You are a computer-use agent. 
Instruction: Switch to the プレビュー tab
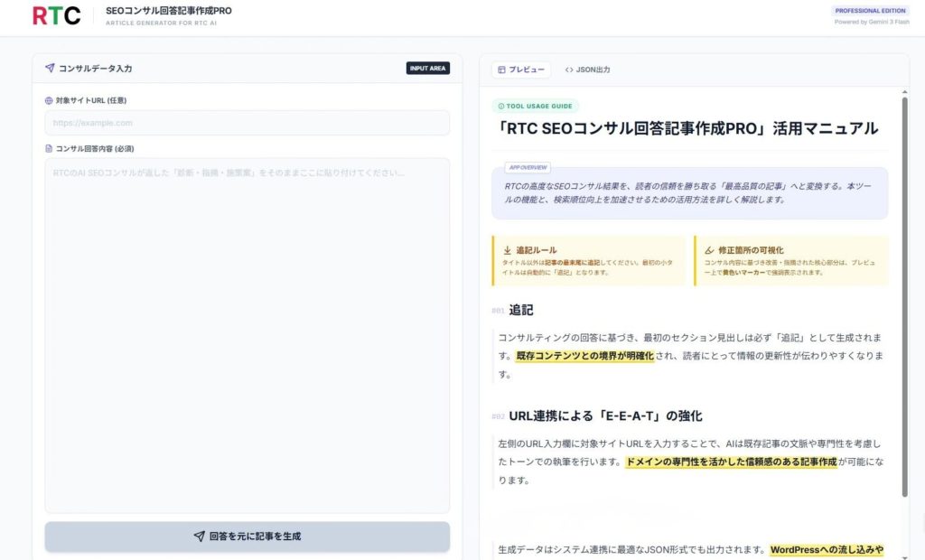click(521, 70)
